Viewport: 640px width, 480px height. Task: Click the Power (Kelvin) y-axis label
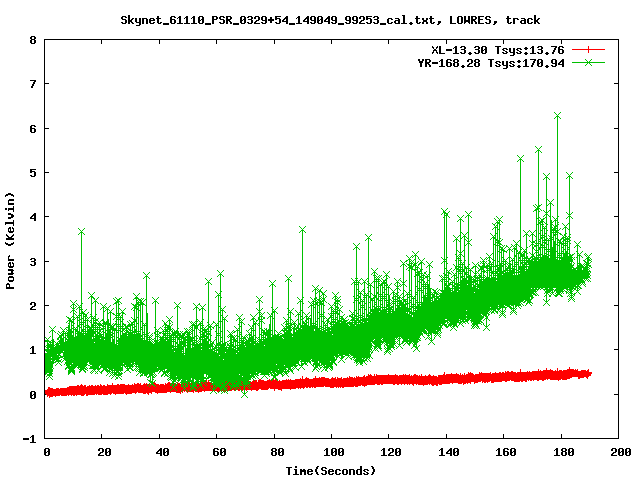coord(11,239)
